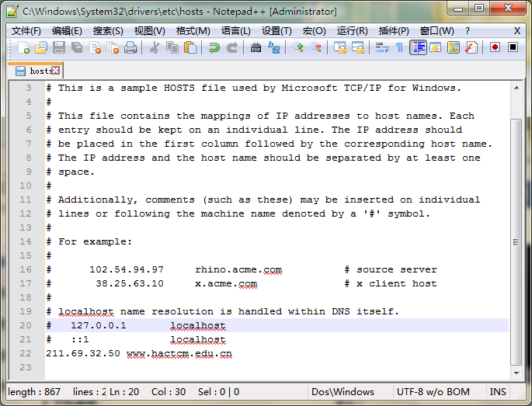The width and height of the screenshot is (532, 406).
Task: Click line number 22 in the margin
Action: [x=26, y=353]
